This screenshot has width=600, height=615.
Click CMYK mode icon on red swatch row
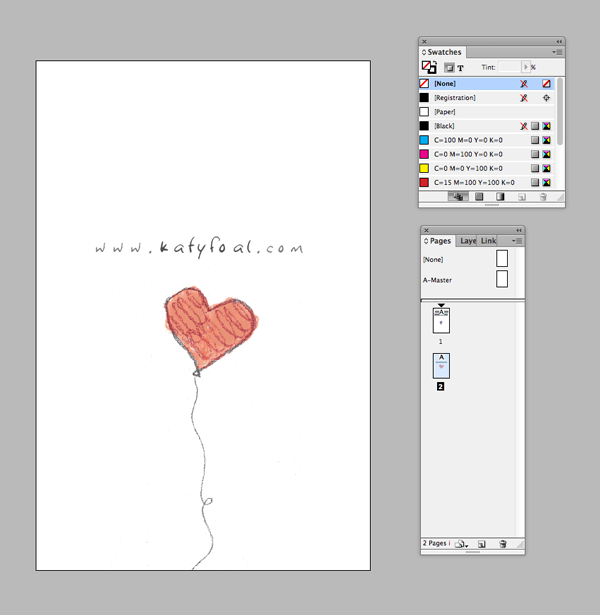pos(546,182)
